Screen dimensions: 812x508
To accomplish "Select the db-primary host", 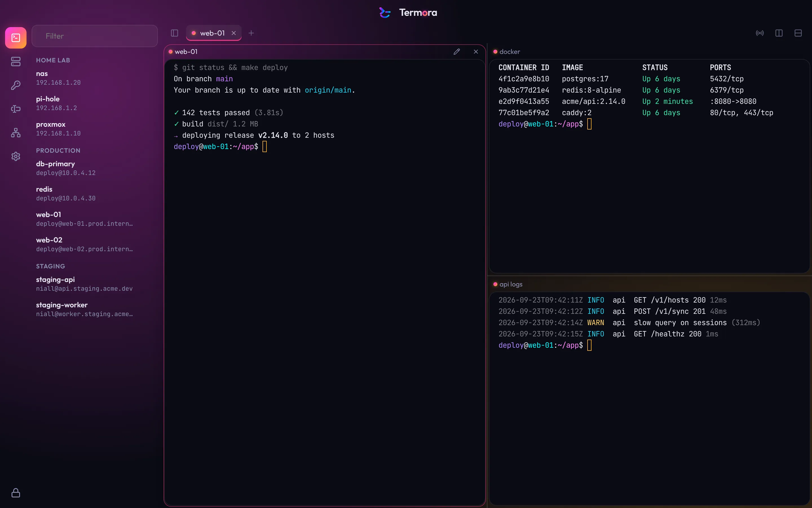I will 95,168.
